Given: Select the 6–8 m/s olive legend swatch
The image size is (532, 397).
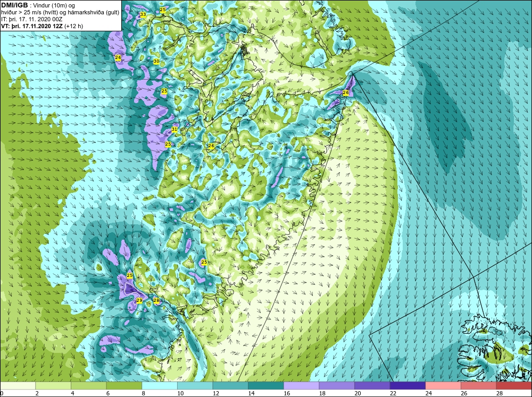Looking at the screenshot, I should (124, 386).
